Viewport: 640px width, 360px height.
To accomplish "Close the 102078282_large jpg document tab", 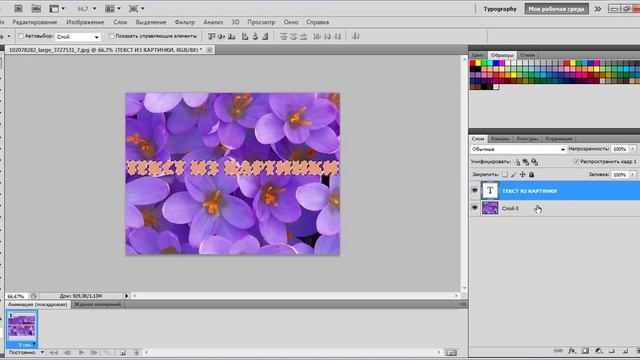I will tap(209, 50).
